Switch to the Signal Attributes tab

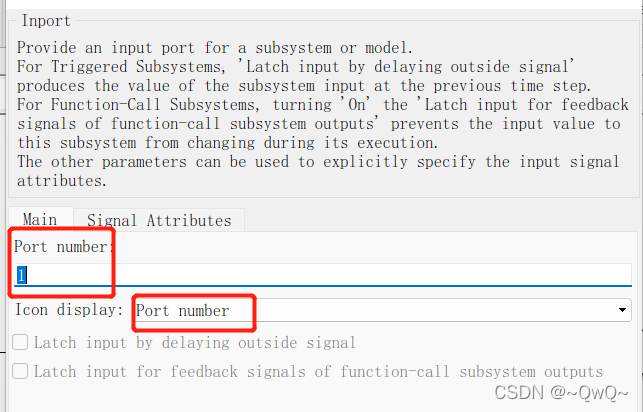159,221
